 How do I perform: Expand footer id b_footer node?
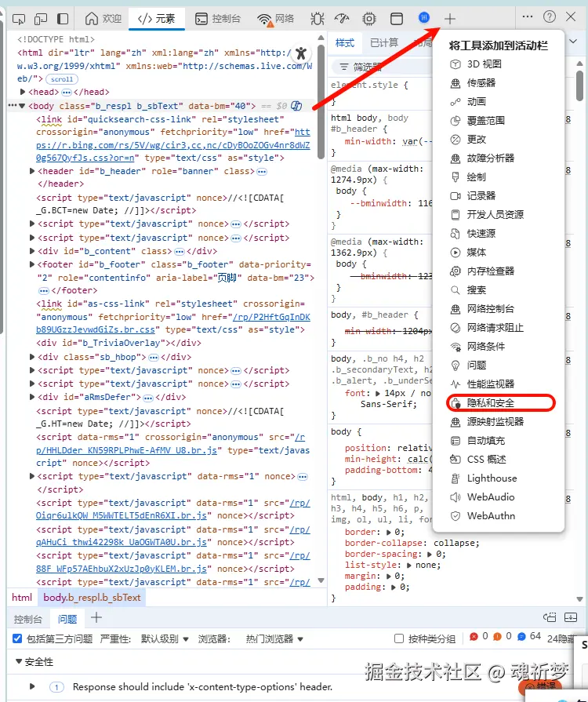32,264
